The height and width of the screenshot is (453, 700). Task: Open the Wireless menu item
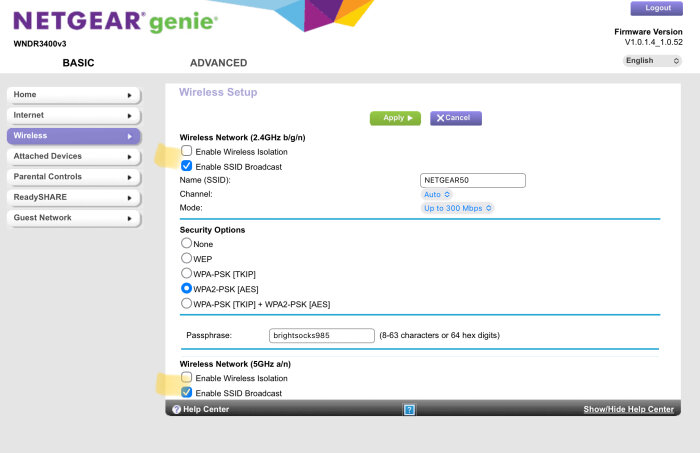click(x=74, y=136)
